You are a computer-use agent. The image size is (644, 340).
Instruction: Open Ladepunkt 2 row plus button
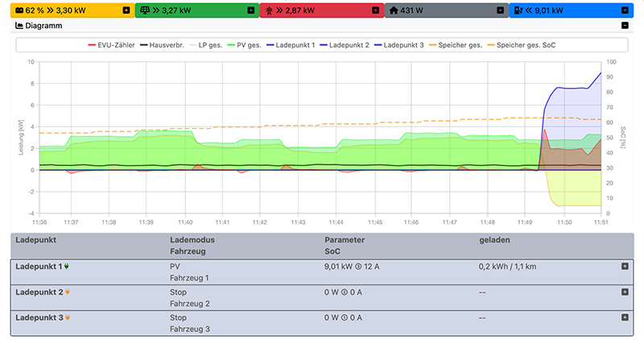(x=625, y=292)
